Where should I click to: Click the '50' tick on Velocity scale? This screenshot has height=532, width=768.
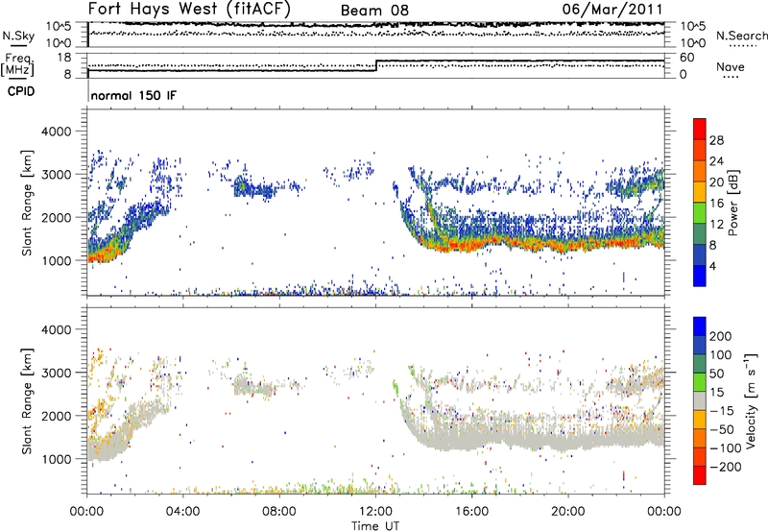pos(716,374)
